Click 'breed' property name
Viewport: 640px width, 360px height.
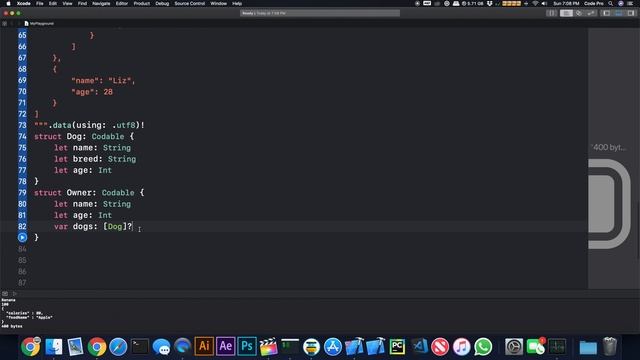click(x=86, y=159)
